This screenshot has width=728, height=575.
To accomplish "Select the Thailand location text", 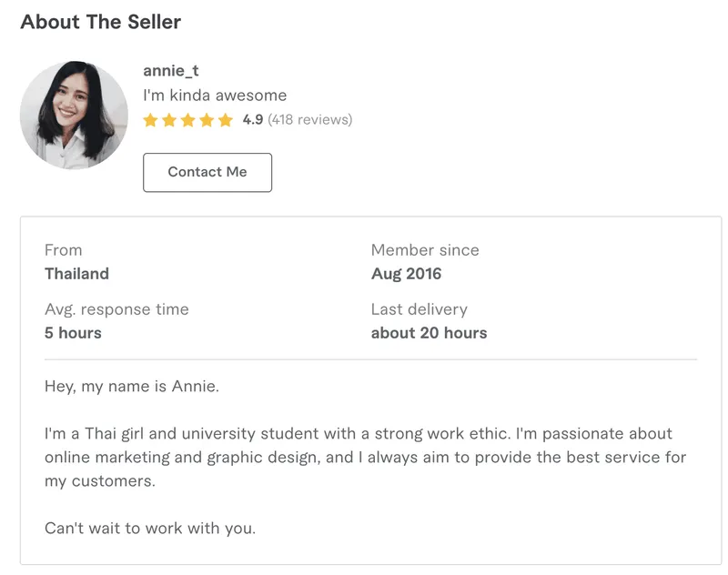I will point(76,273).
